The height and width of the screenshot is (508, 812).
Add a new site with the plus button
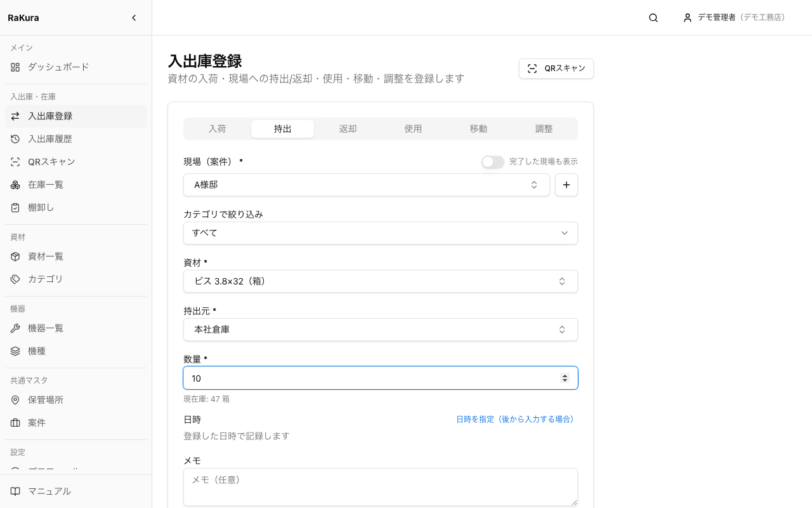pyautogui.click(x=566, y=185)
